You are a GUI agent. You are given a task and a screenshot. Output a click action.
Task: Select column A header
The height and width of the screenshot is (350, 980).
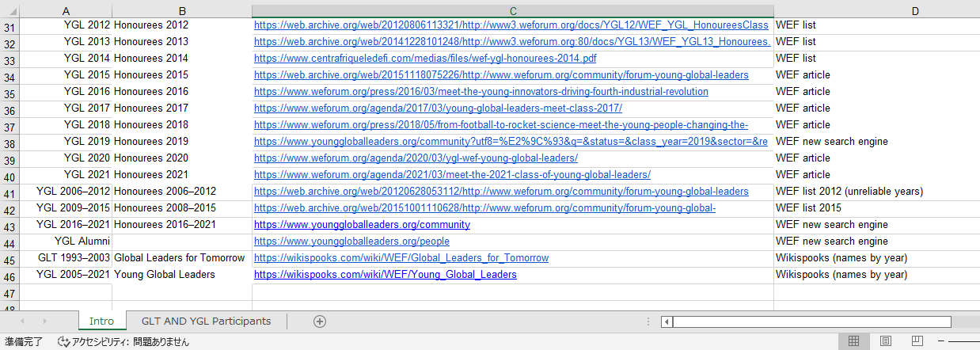tap(65, 10)
